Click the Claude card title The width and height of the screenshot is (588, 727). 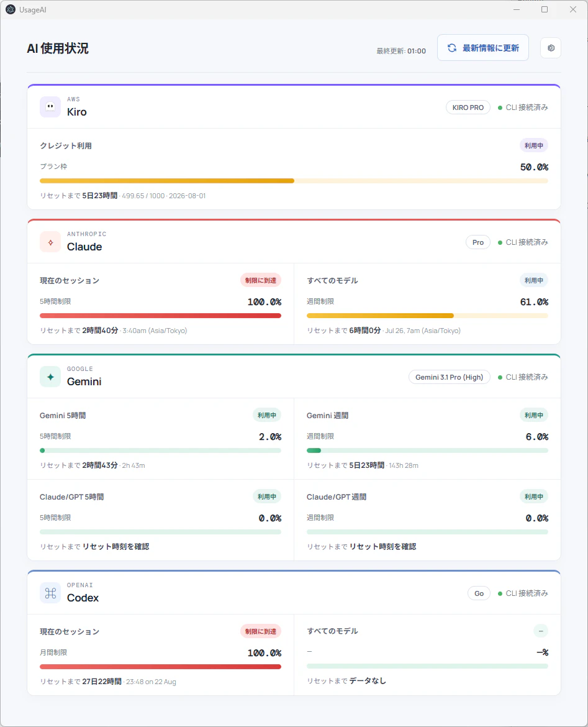click(x=84, y=247)
